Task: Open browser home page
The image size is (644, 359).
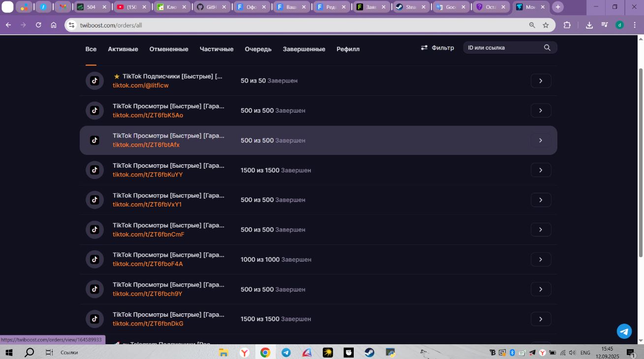Action: coord(54,25)
